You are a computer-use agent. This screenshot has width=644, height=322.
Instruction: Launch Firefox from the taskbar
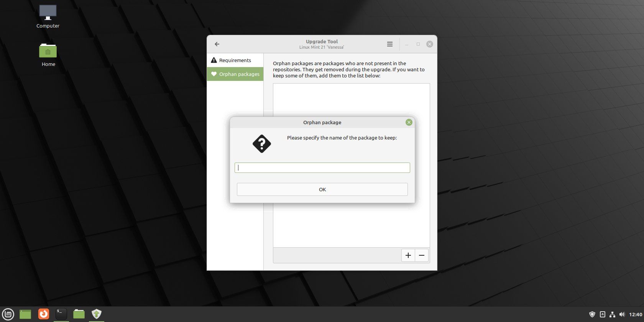coord(44,314)
